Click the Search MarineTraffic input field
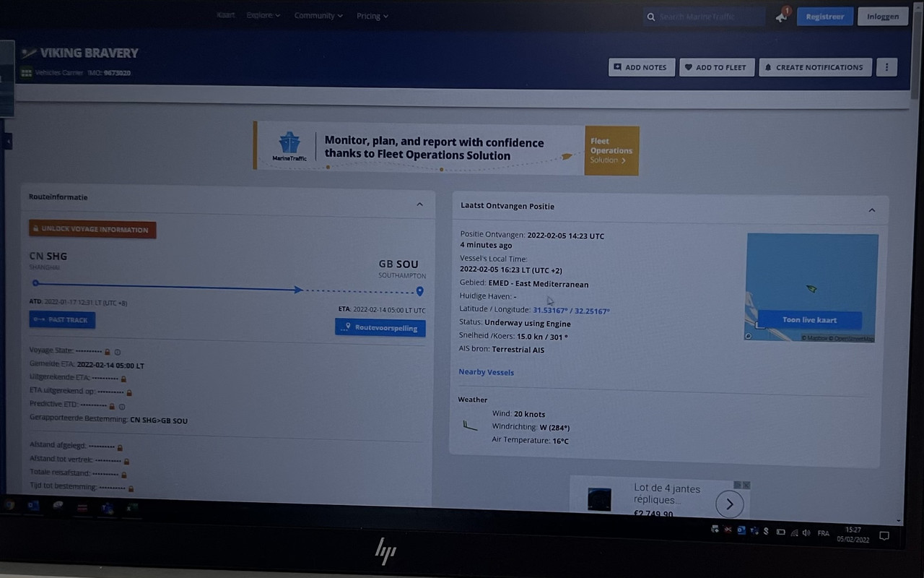Screen dimensions: 924x578 point(704,17)
